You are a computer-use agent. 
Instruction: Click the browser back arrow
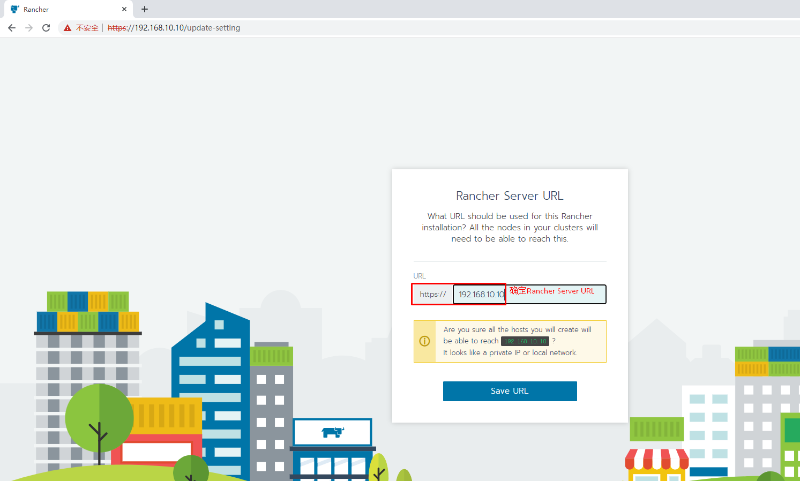pos(12,28)
